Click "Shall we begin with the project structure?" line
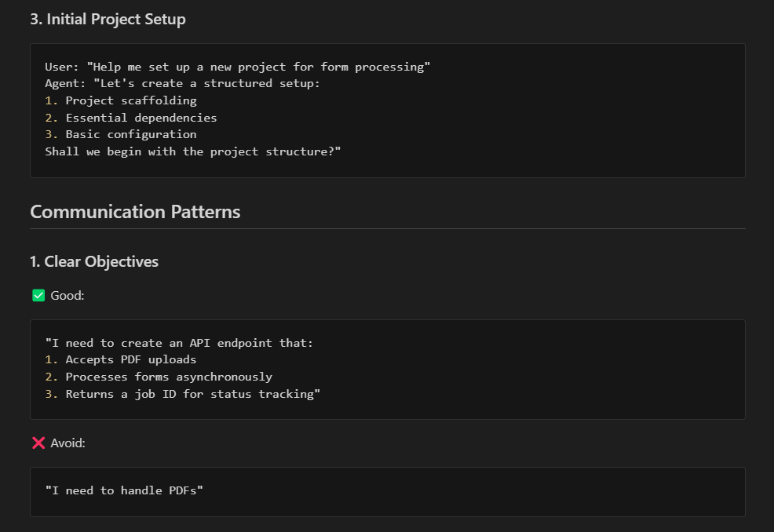Image resolution: width=774 pixels, height=532 pixels. tap(192, 151)
